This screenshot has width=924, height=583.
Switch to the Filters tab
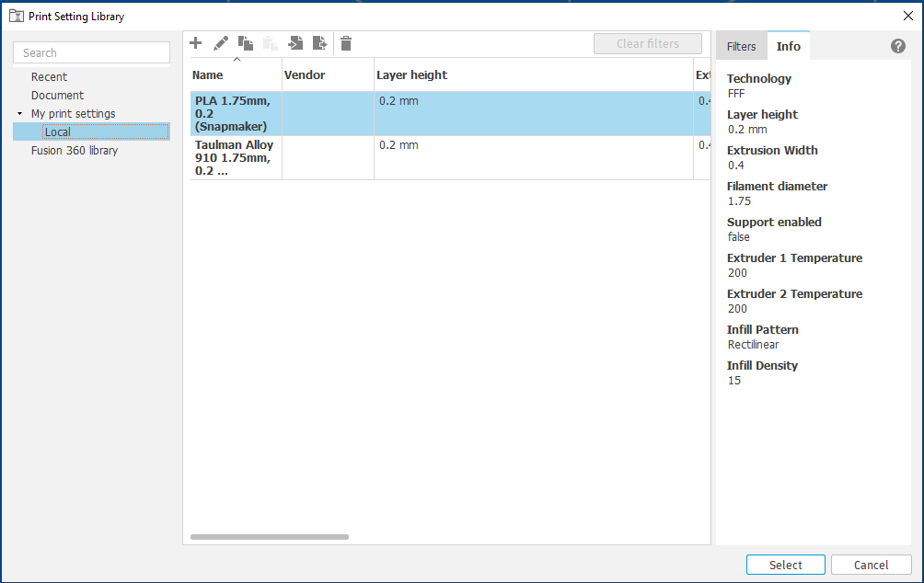click(x=742, y=46)
